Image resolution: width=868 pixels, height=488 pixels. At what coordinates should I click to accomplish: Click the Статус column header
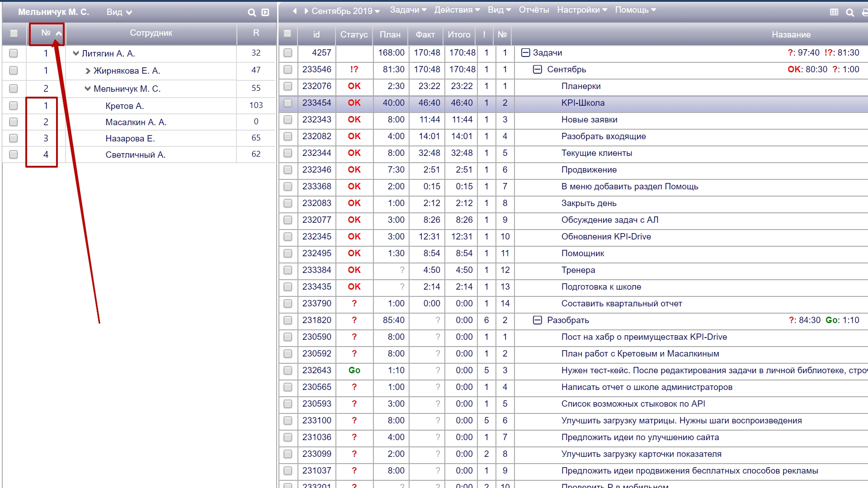(354, 34)
